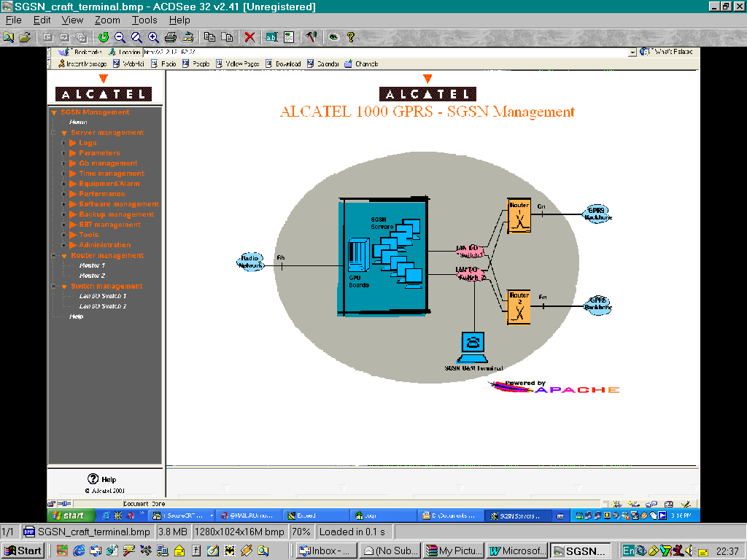Expand the Administration tree node
Image resolution: width=747 pixels, height=560 pixels.
pos(64,245)
